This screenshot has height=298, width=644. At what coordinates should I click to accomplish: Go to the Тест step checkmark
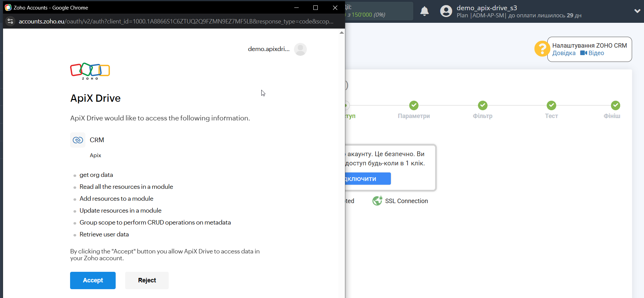(551, 105)
